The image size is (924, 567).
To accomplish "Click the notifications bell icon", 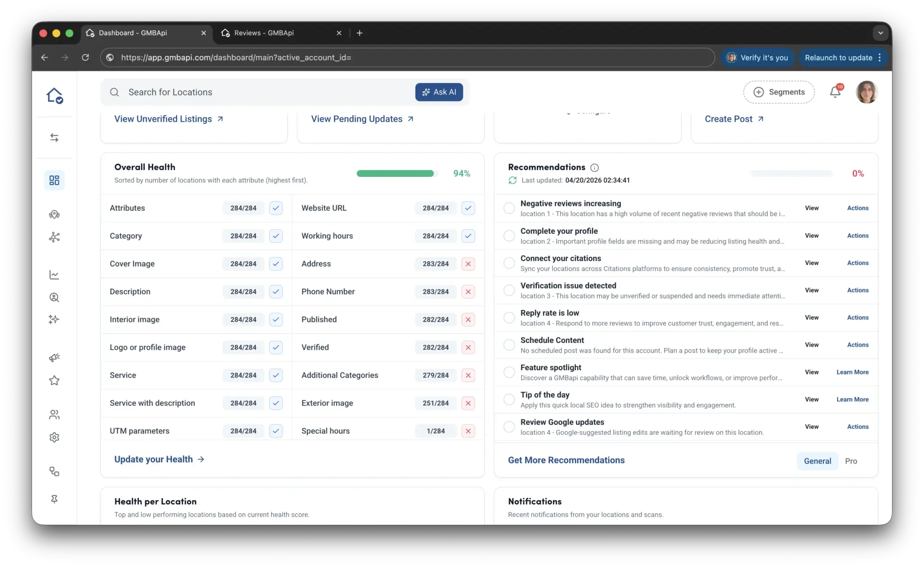I will (835, 92).
